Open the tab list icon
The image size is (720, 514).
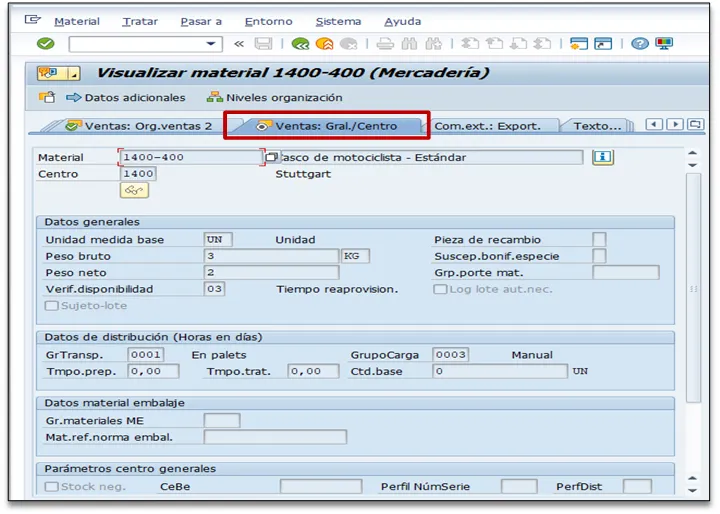696,124
